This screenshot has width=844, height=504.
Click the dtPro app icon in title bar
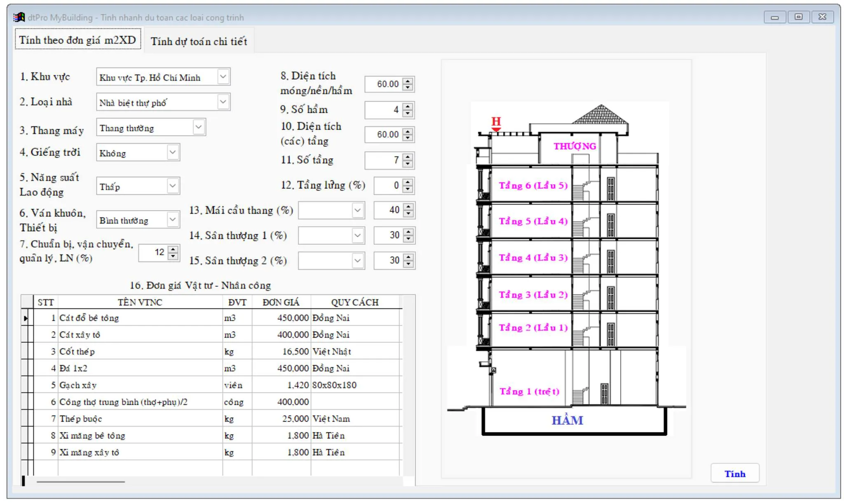click(19, 17)
